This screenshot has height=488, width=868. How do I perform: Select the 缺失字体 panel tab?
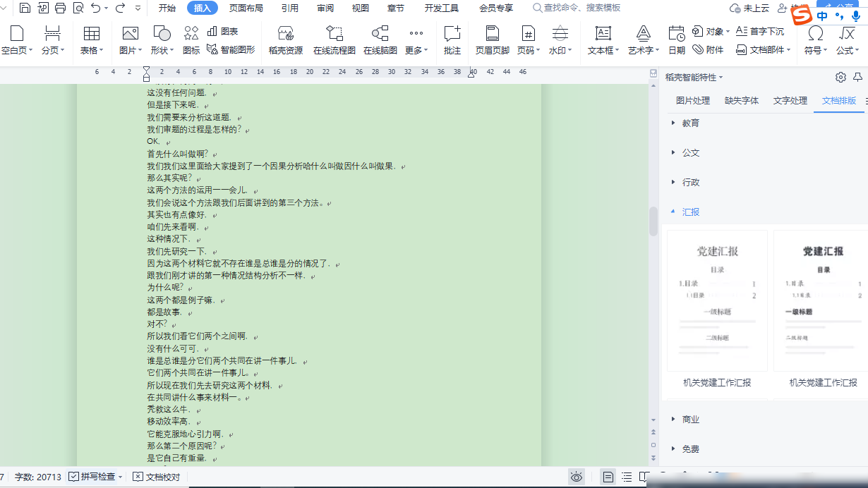click(742, 101)
